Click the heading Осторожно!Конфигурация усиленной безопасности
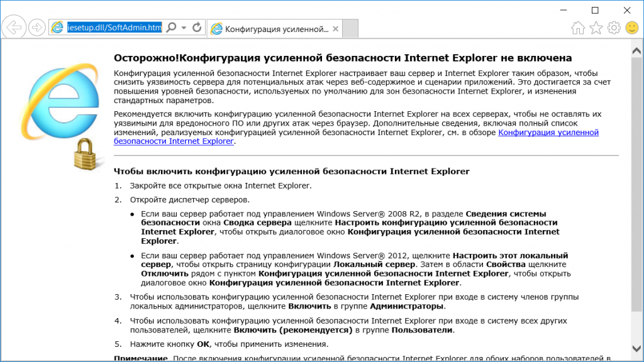 pos(343,58)
